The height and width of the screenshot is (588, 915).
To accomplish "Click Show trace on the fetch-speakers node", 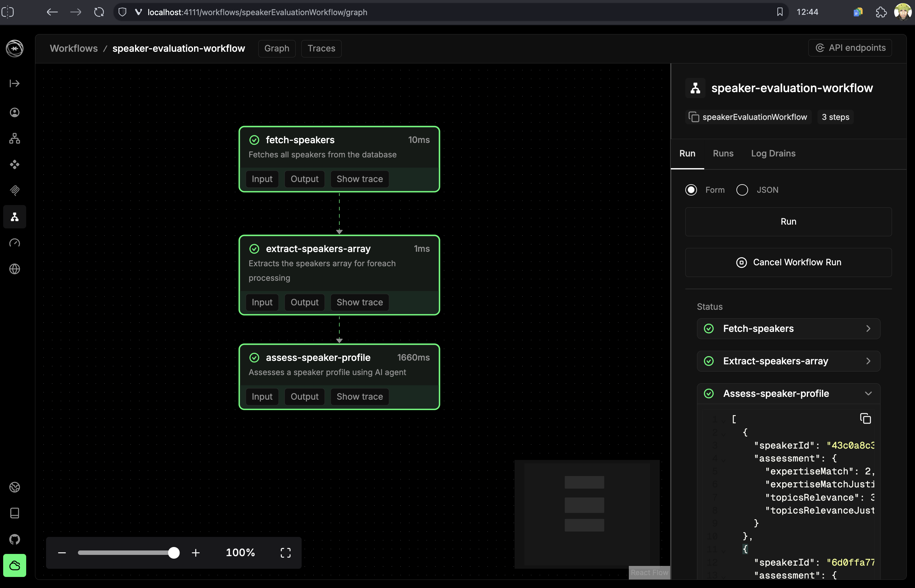I will point(359,179).
